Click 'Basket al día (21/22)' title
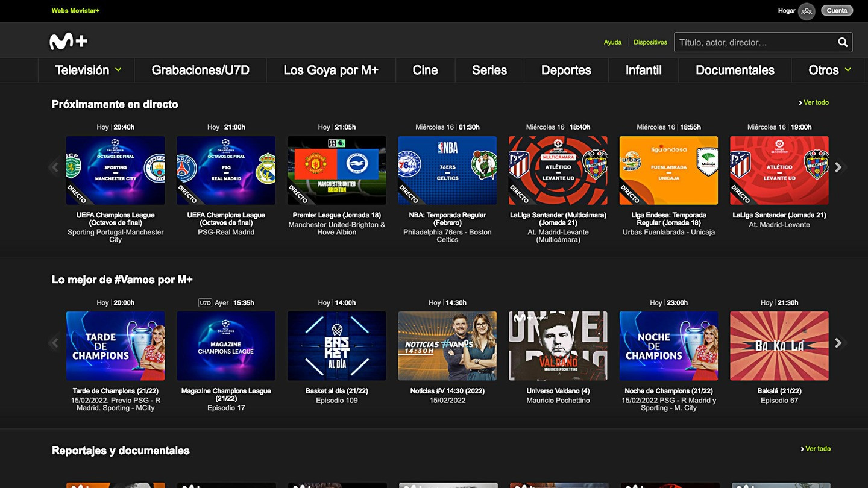Screen dimensions: 868x488 [x=336, y=391]
